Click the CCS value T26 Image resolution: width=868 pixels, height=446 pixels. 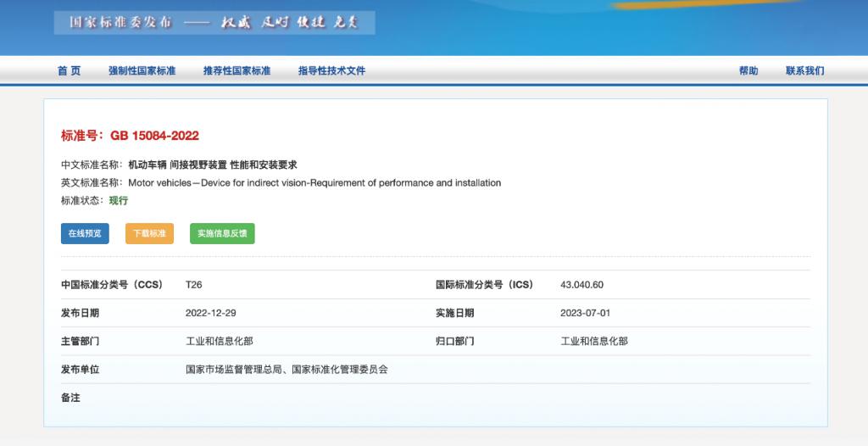pos(194,285)
